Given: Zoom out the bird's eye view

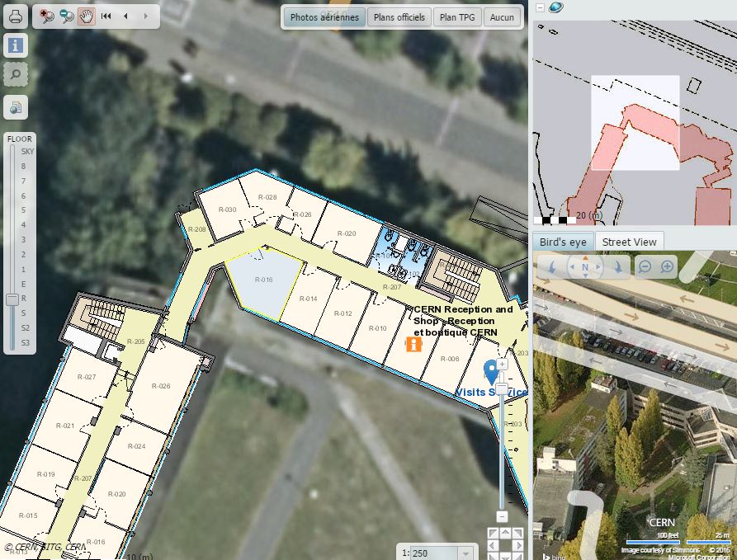Looking at the screenshot, I should click(x=645, y=267).
